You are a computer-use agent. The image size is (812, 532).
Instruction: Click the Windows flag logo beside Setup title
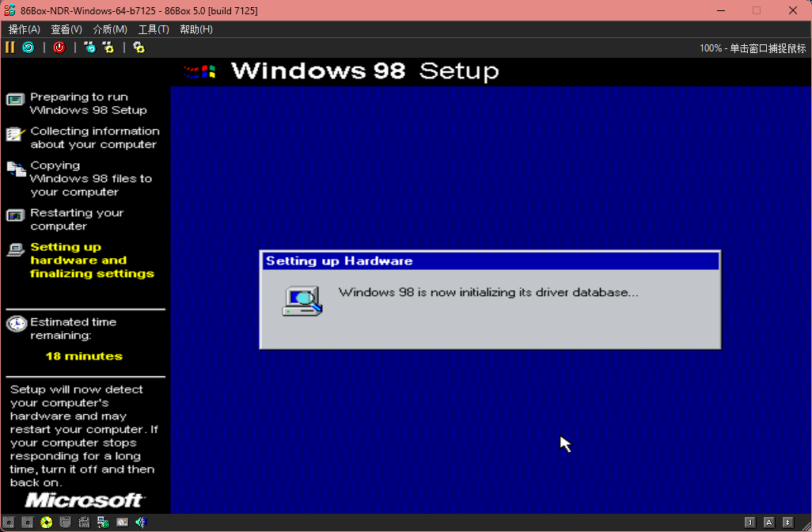200,71
